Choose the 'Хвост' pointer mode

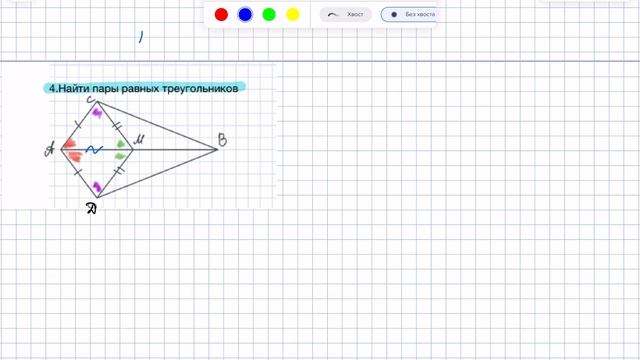[346, 14]
